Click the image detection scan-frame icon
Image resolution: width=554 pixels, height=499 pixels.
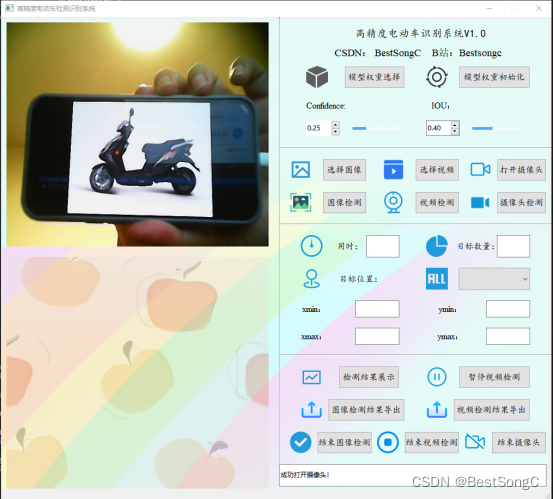pyautogui.click(x=301, y=202)
